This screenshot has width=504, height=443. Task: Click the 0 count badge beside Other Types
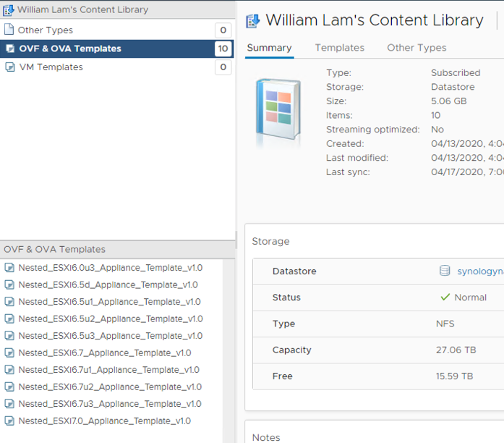click(x=223, y=30)
